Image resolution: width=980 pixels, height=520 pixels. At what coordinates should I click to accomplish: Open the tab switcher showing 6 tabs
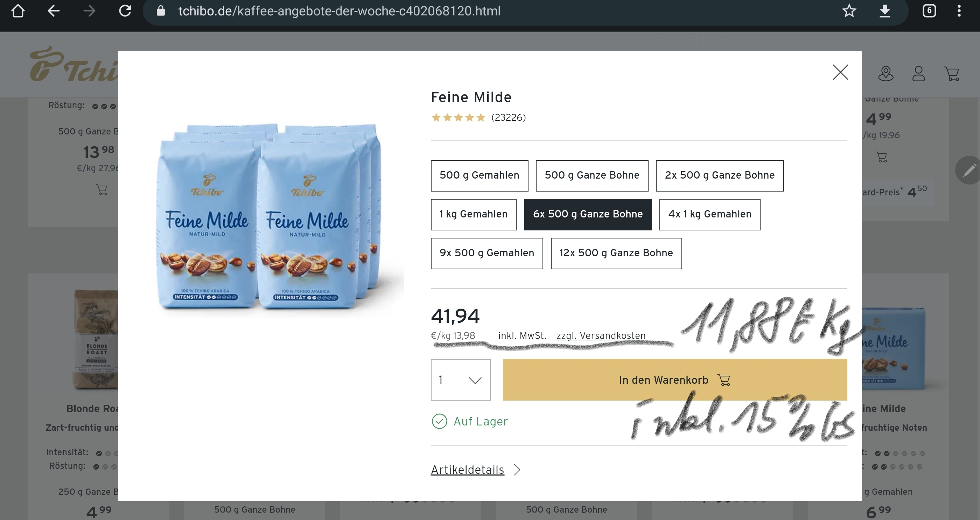tap(929, 11)
